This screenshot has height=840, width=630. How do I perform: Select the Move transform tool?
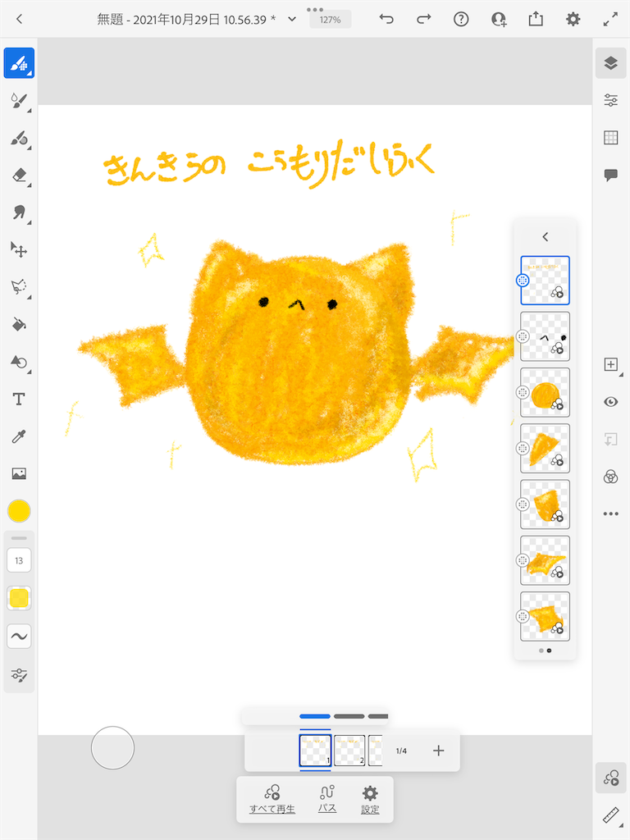[20, 250]
